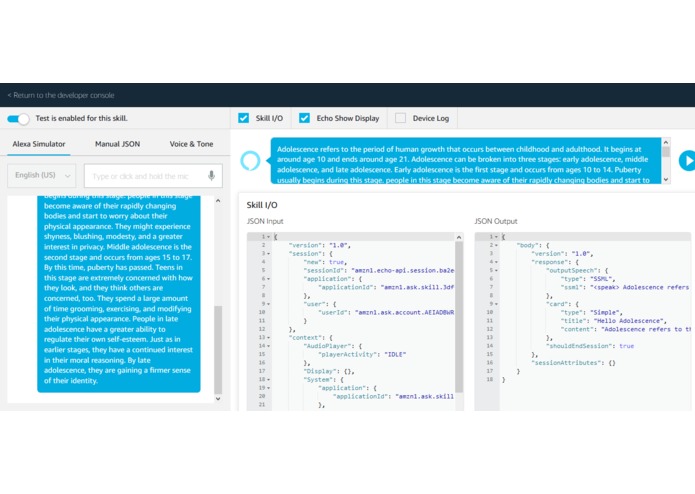Collapse JSON Output "body" block on line 2
This screenshot has width=695, height=494.
(496, 245)
